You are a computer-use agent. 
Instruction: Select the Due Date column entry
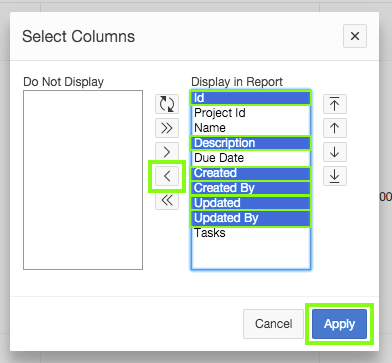[x=251, y=158]
